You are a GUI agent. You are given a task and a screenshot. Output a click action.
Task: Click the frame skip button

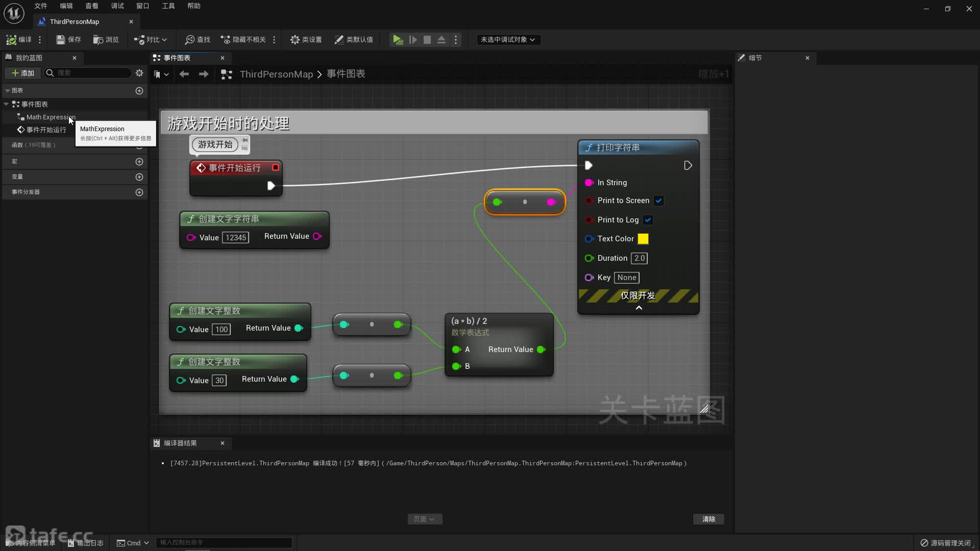413,39
